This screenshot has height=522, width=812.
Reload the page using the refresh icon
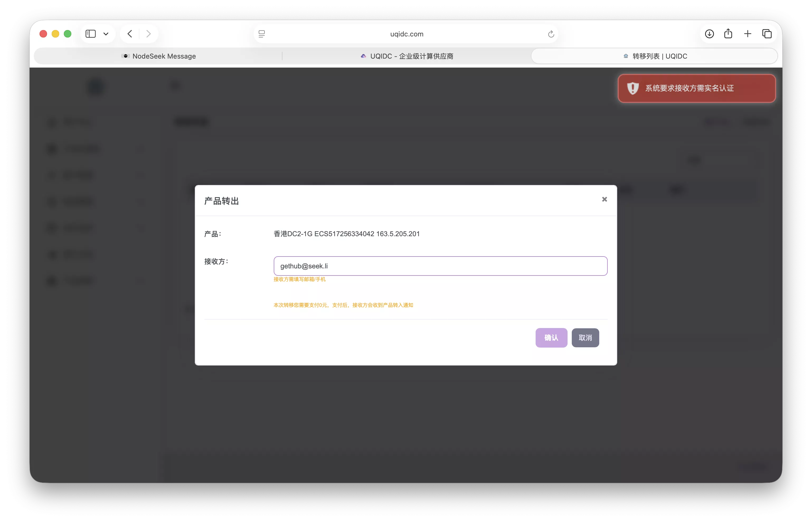coord(551,34)
